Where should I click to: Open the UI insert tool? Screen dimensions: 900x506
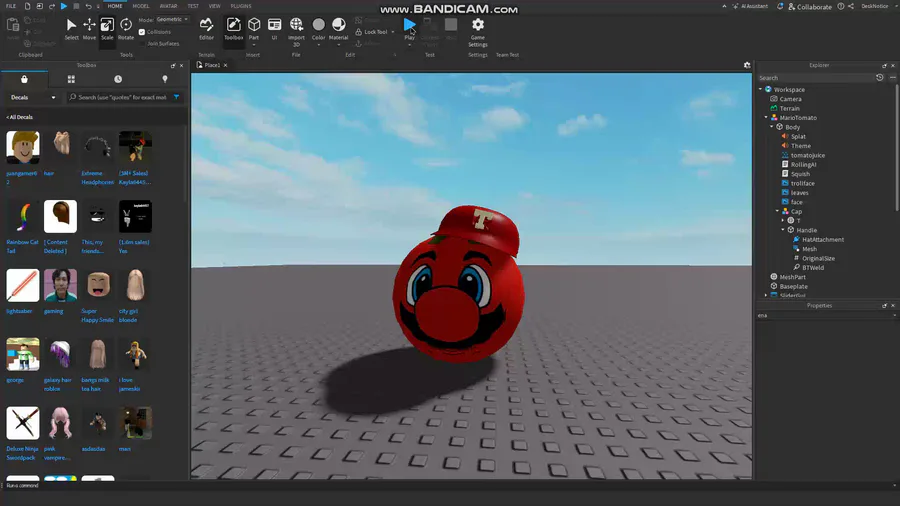274,29
